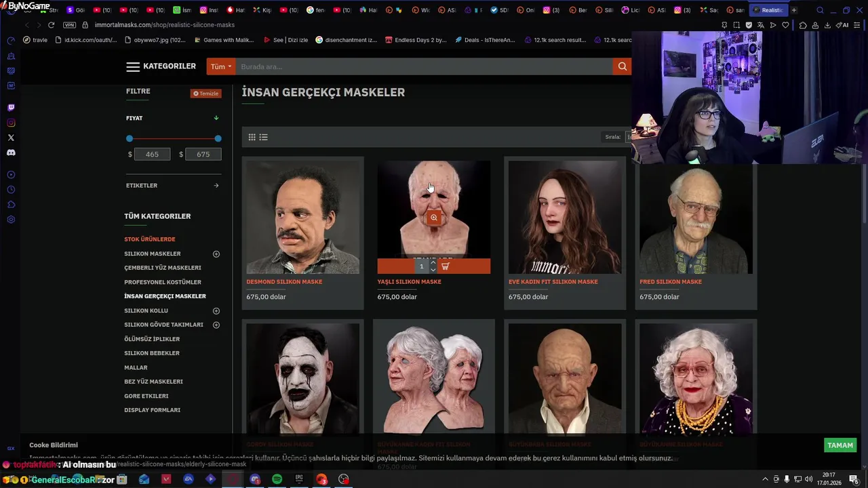Expand Silikon Maskeler subcategory plus
This screenshot has width=868, height=488.
pyautogui.click(x=216, y=254)
